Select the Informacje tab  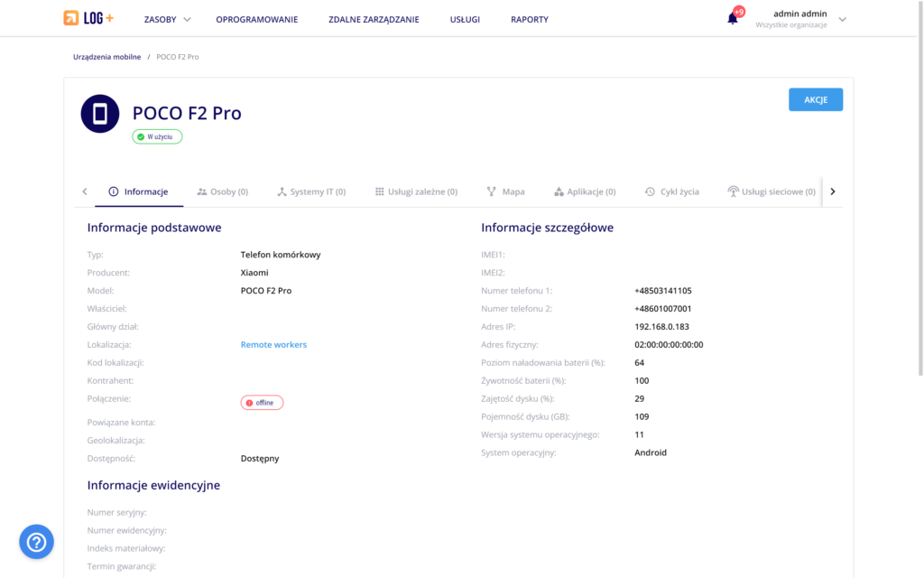click(x=139, y=191)
